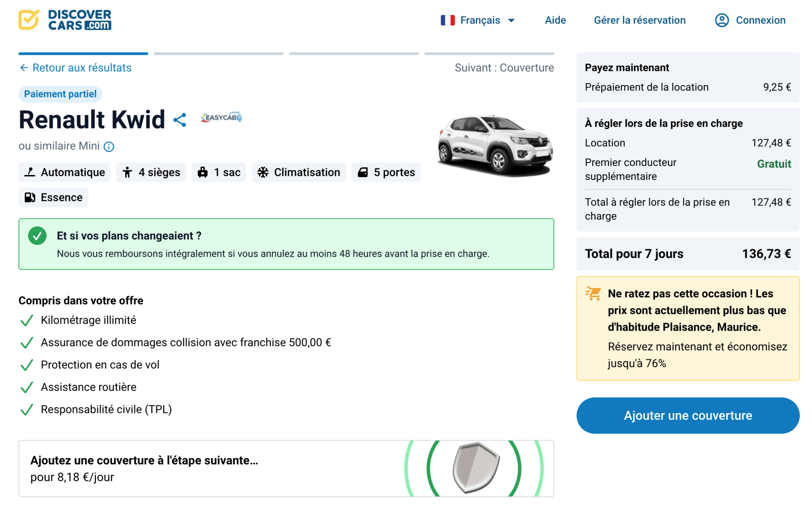Screen dimensions: 812x509
Task: Click the info icon next to 'ou similaire Mini'
Action: pyautogui.click(x=109, y=147)
